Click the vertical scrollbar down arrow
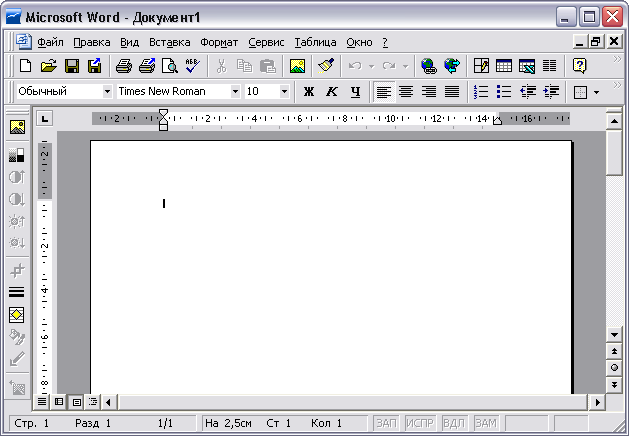The image size is (629, 436). 614,335
